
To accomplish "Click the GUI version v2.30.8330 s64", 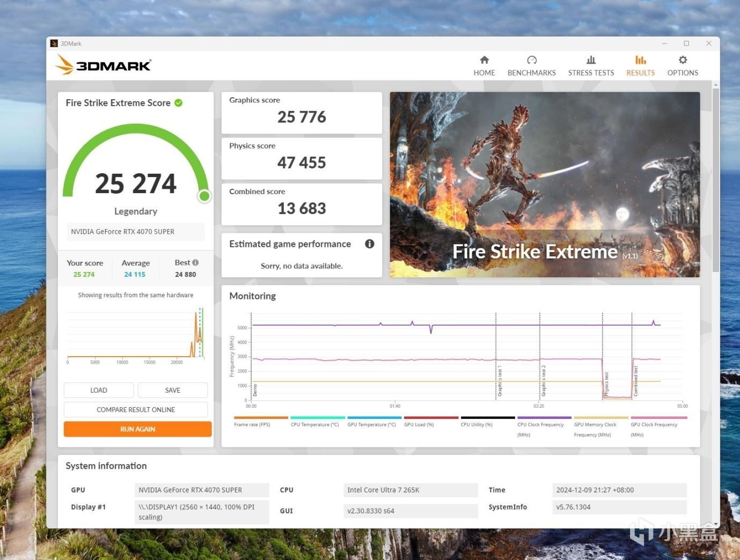I will coord(411,511).
